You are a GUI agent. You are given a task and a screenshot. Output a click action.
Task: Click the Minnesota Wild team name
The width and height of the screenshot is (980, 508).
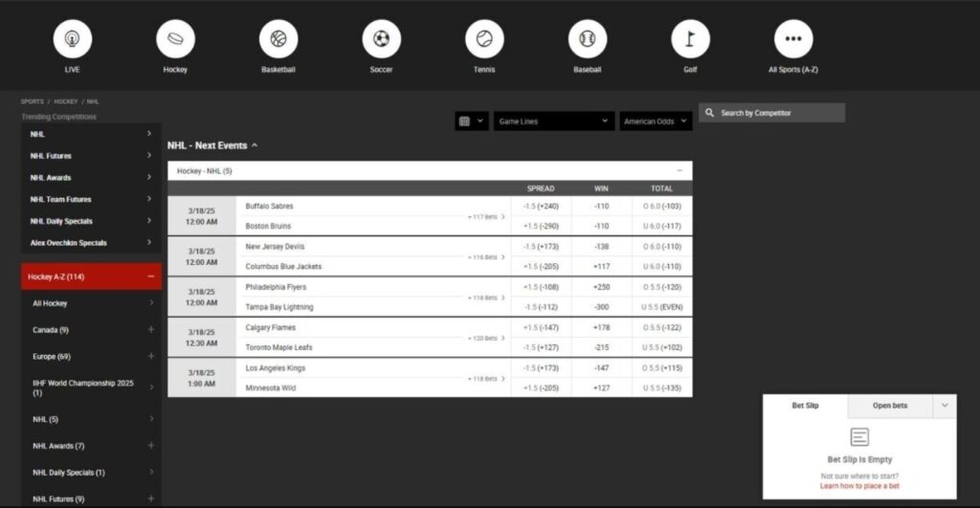pyautogui.click(x=271, y=388)
